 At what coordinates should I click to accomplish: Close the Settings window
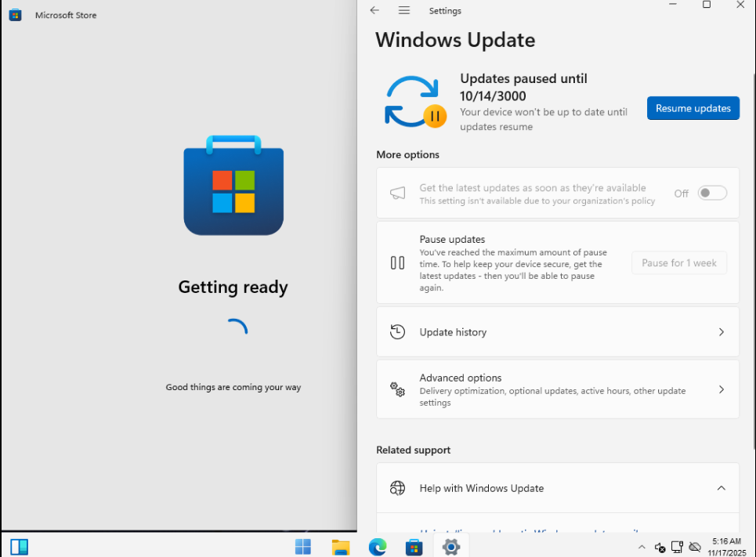(740, 5)
